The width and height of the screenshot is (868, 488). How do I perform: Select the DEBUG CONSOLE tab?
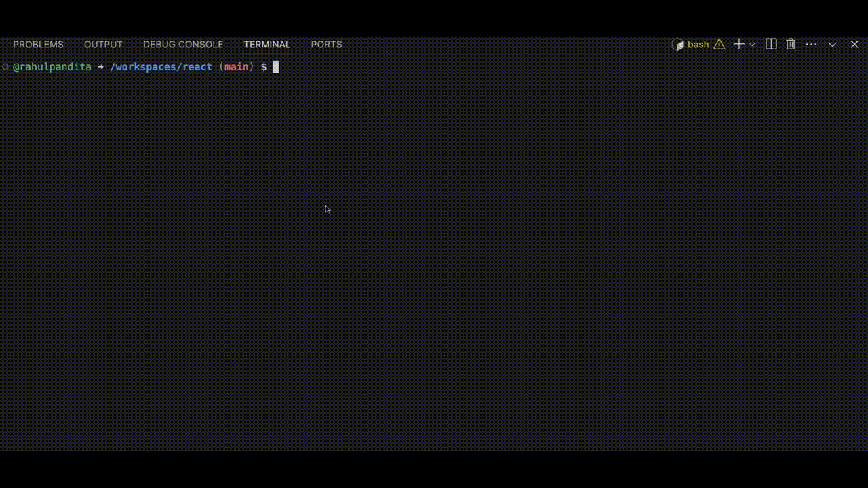(x=183, y=45)
